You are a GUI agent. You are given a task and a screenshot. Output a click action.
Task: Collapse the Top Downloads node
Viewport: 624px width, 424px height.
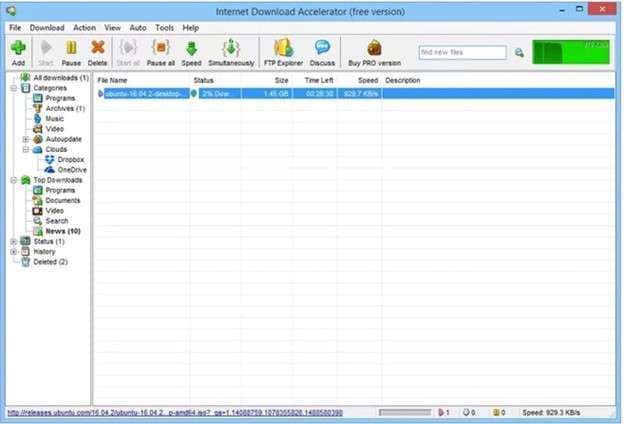pyautogui.click(x=14, y=180)
